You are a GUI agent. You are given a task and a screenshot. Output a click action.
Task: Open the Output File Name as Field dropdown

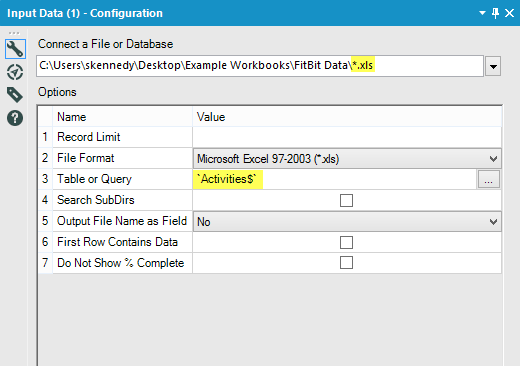point(347,222)
